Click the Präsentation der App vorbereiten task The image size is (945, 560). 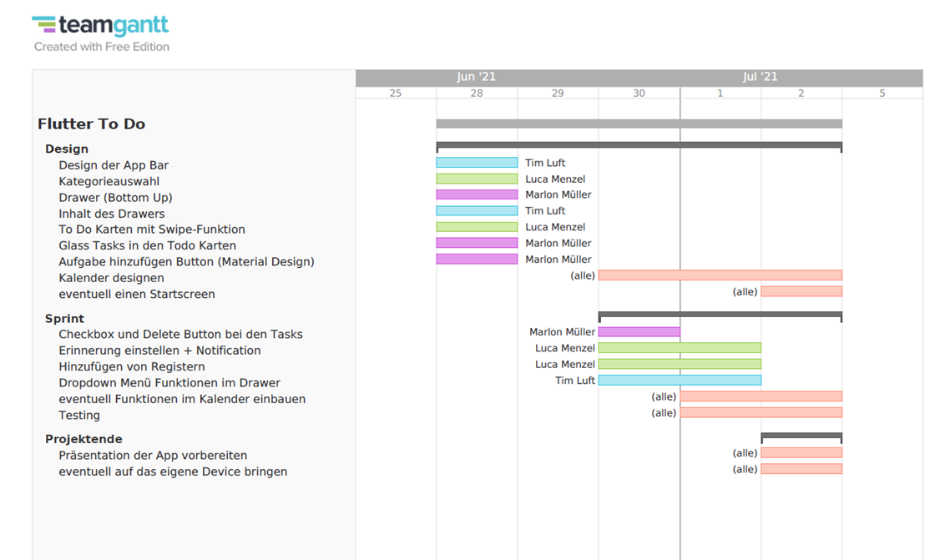[x=153, y=455]
